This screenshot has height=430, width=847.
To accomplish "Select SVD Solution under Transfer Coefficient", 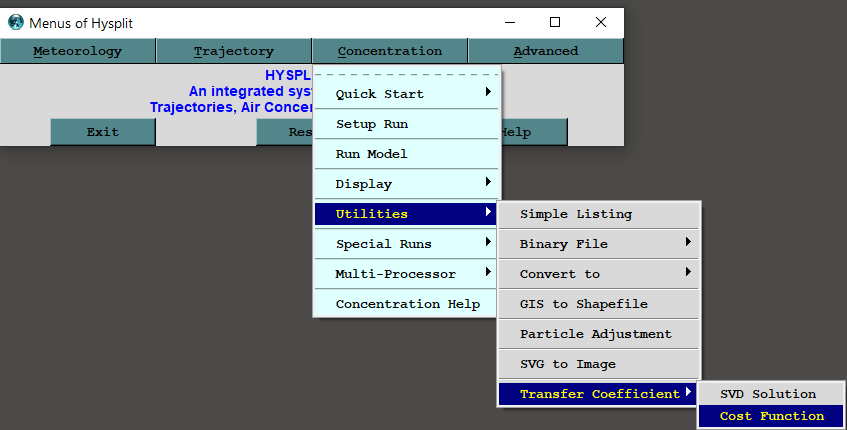I will tap(769, 394).
